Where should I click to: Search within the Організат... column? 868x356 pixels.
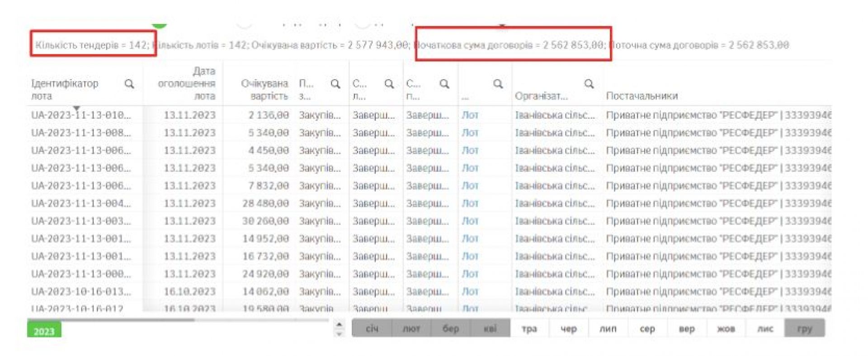[589, 84]
